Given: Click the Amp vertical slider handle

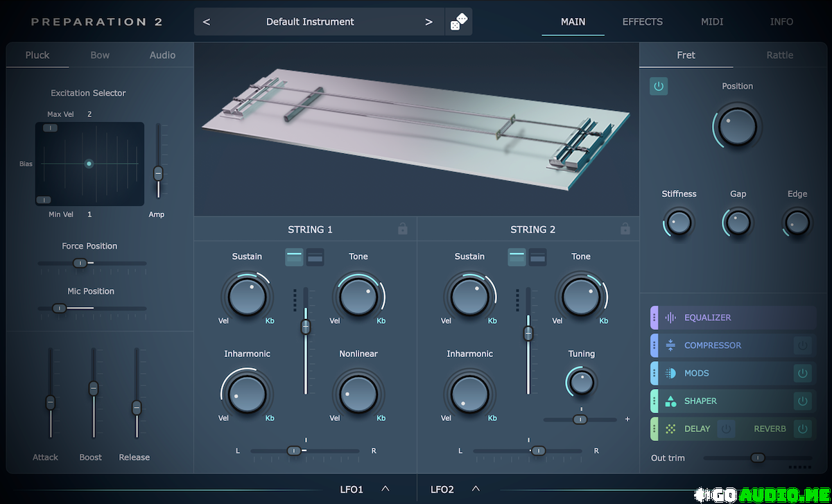Looking at the screenshot, I should 158,173.
